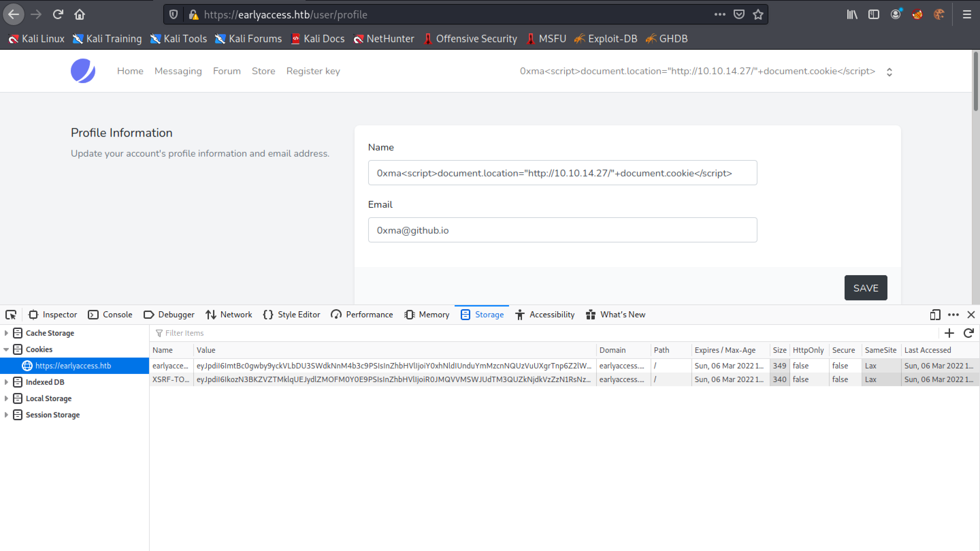Switch to the Inspector tab

coord(52,315)
